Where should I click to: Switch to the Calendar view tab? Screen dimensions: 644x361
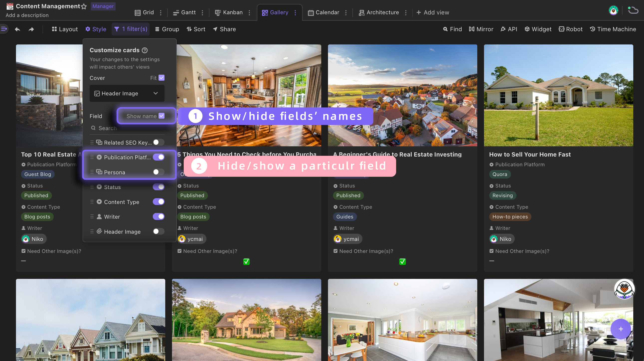click(323, 12)
